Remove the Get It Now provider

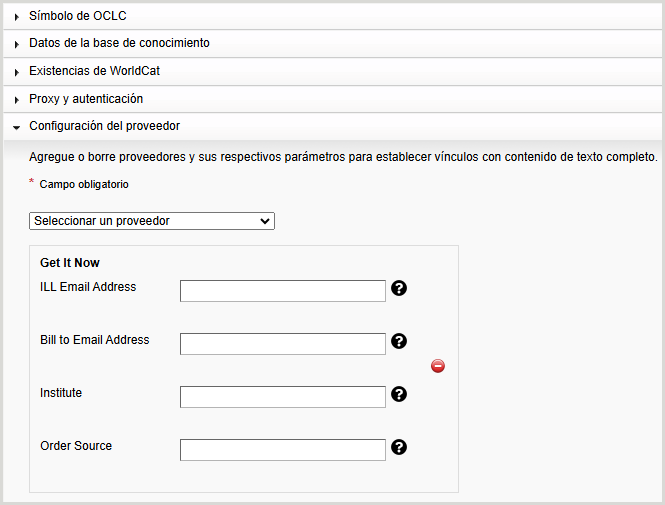coord(438,366)
